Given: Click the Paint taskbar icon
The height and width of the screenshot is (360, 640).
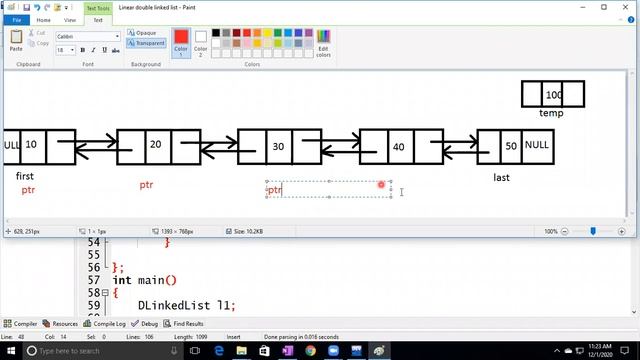Looking at the screenshot, I should coord(379,351).
